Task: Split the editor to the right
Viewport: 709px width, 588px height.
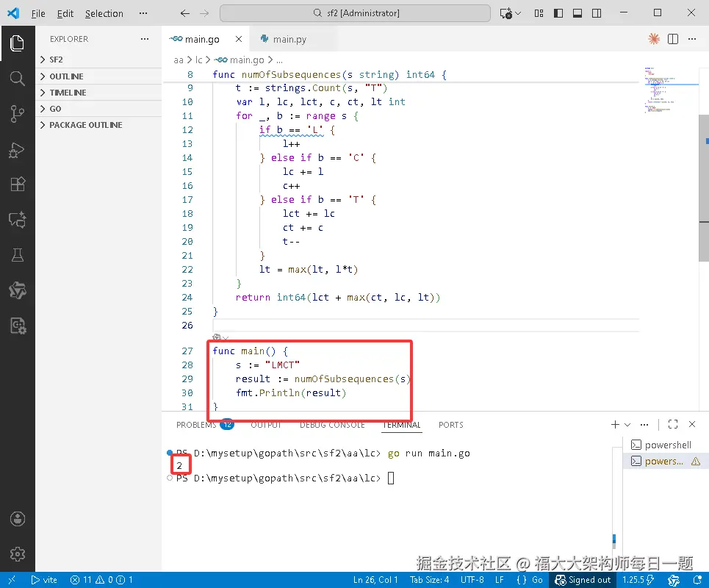Action: 673,39
